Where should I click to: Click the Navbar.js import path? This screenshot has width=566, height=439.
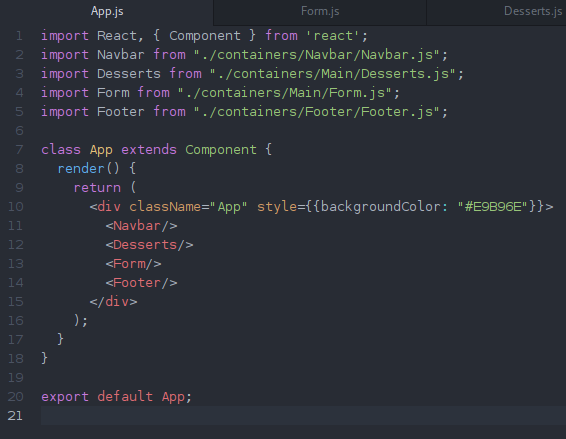coord(317,55)
